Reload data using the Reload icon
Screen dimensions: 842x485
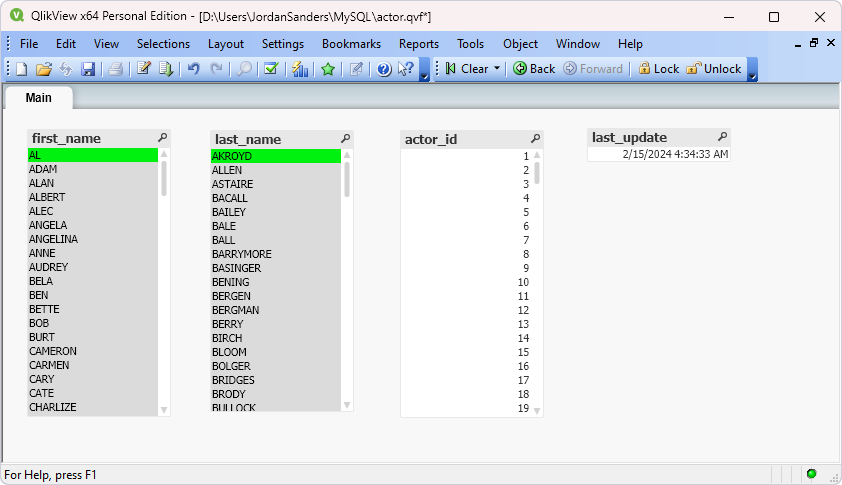point(166,69)
